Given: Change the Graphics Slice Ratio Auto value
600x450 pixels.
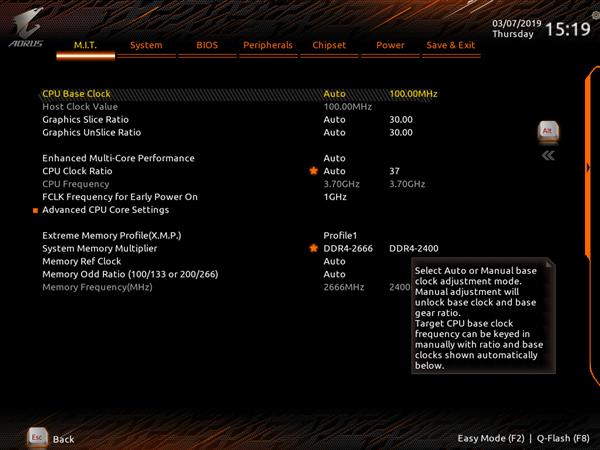Looking at the screenshot, I should [334, 119].
